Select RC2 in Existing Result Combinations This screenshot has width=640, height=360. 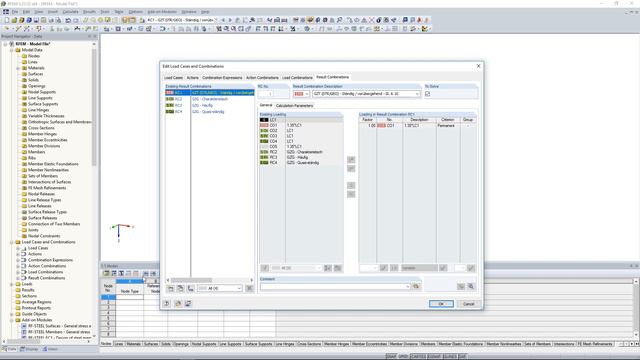[209, 99]
